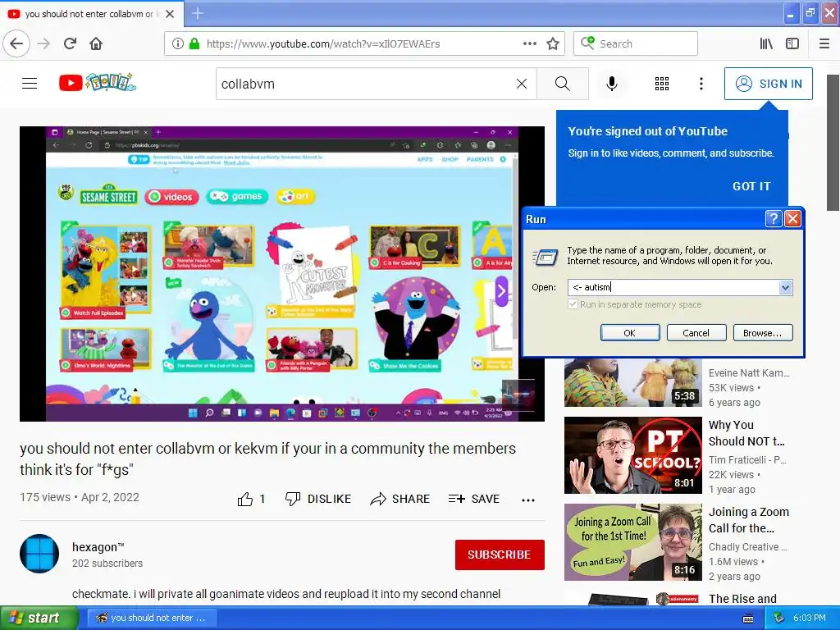Viewport: 840px width, 630px height.
Task: Open the Firefox hamburger menu
Action: (824, 44)
